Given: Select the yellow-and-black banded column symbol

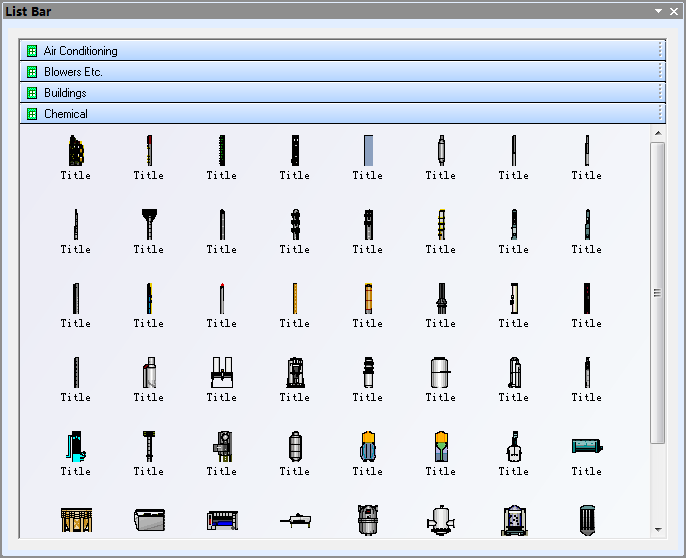Looking at the screenshot, I should tap(440, 224).
